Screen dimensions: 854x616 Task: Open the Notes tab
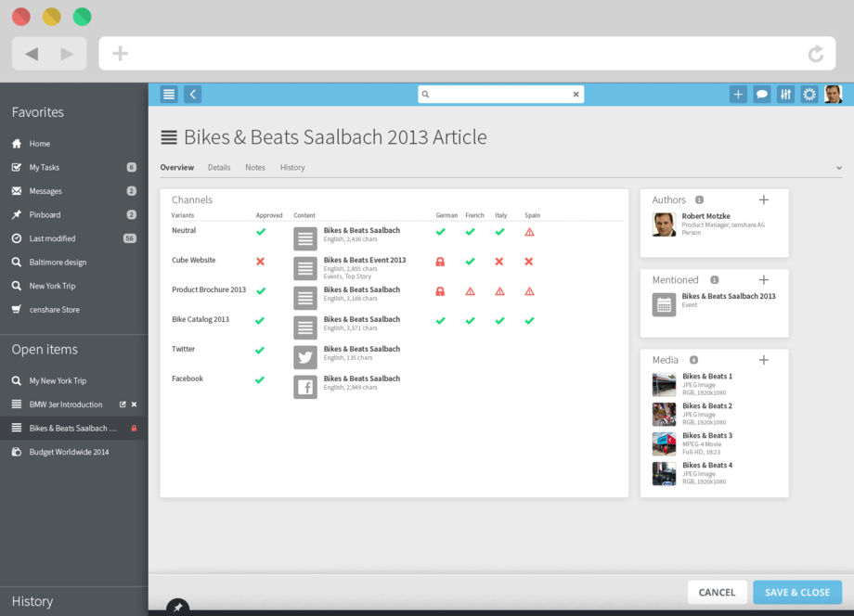coord(255,168)
